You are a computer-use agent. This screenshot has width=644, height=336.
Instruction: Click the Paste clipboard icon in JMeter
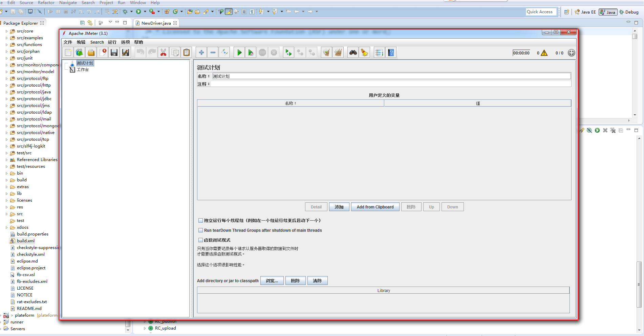187,52
